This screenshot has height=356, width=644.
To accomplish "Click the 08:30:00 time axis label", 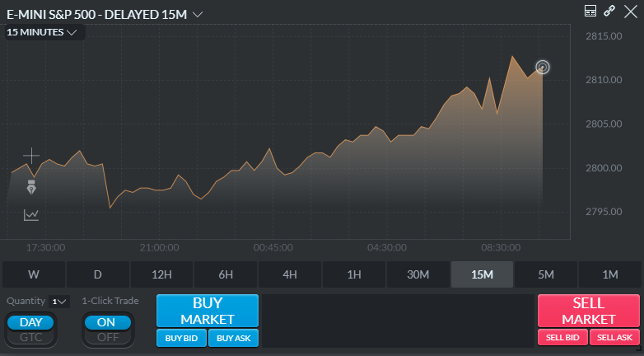I will [501, 247].
